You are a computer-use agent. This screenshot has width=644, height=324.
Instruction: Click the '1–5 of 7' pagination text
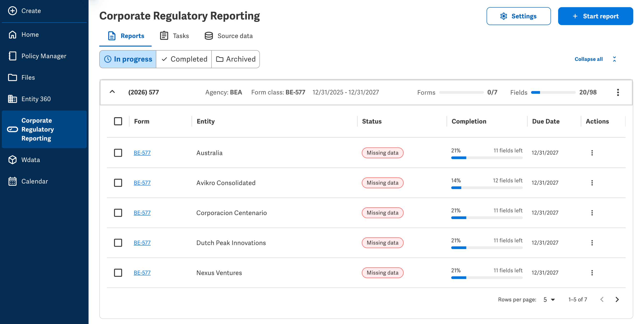(577, 299)
